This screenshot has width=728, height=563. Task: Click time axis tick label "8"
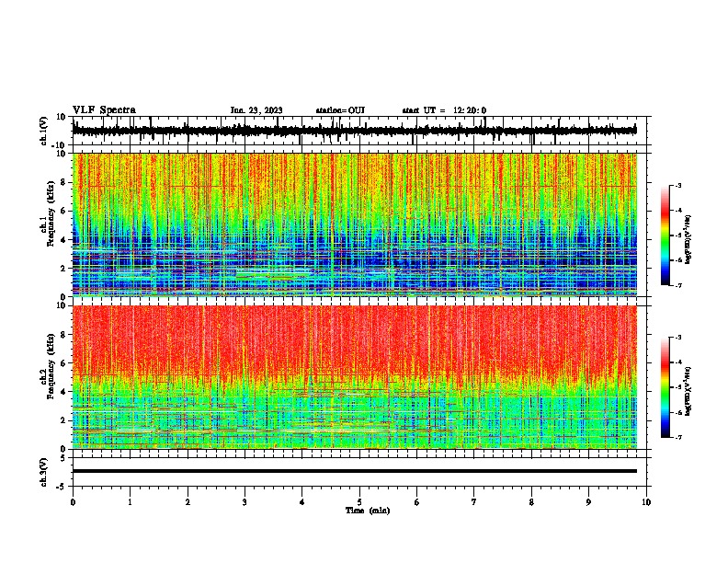pyautogui.click(x=531, y=502)
